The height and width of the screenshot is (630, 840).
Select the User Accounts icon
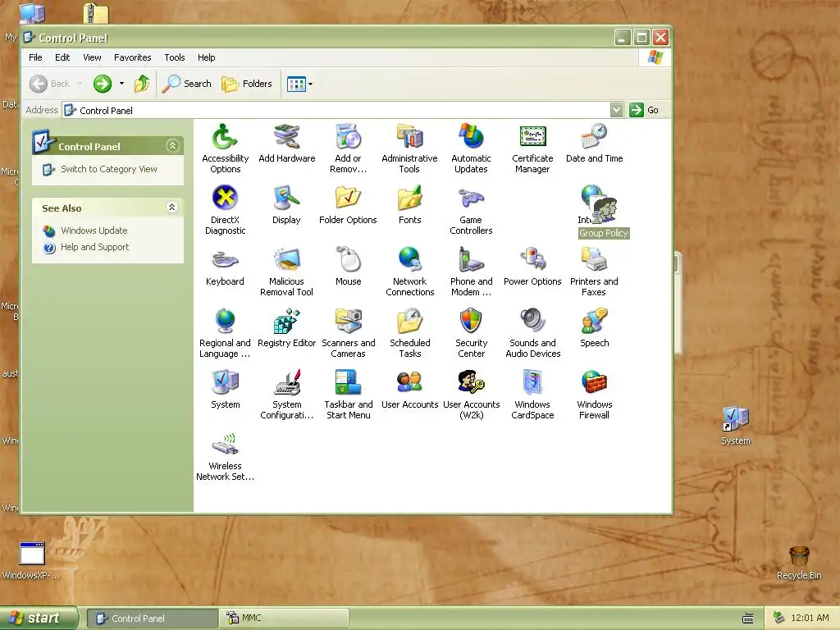coord(410,383)
